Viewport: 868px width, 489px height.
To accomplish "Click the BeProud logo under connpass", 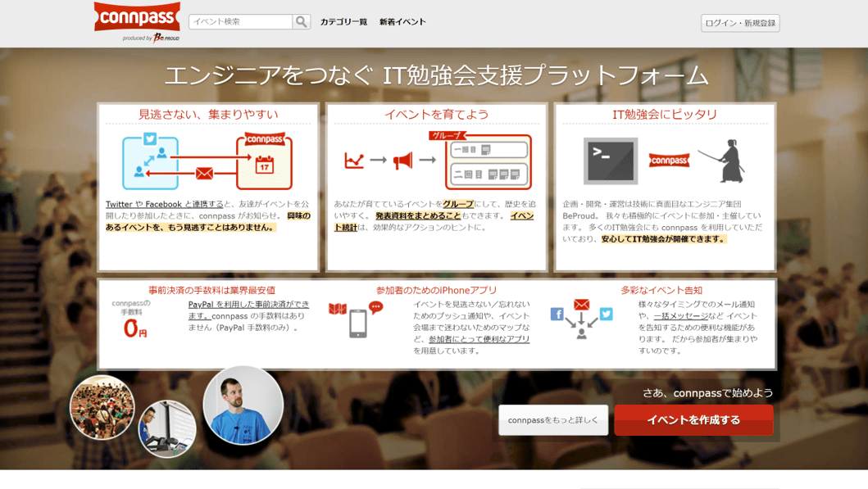I will pyautogui.click(x=151, y=38).
